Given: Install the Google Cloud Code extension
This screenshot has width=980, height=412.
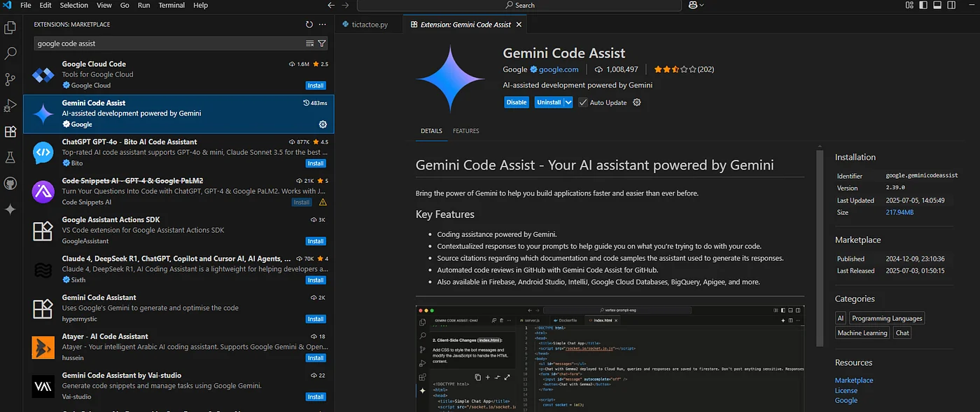Looking at the screenshot, I should [316, 85].
